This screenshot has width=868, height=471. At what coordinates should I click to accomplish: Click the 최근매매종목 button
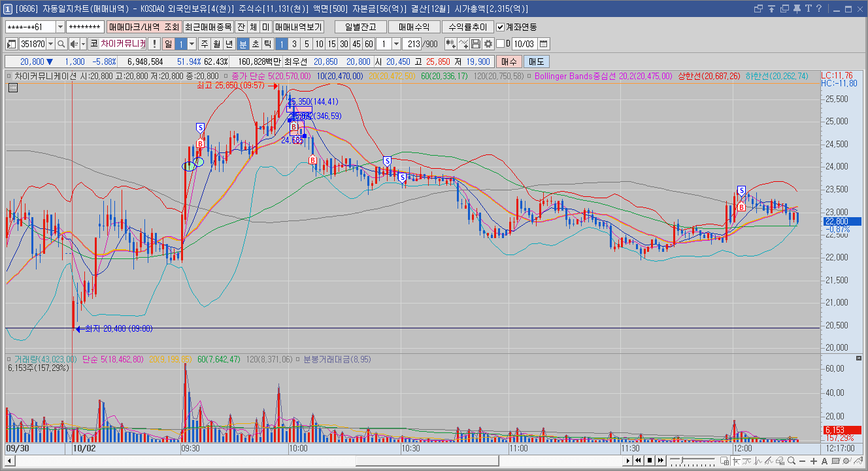[208, 27]
